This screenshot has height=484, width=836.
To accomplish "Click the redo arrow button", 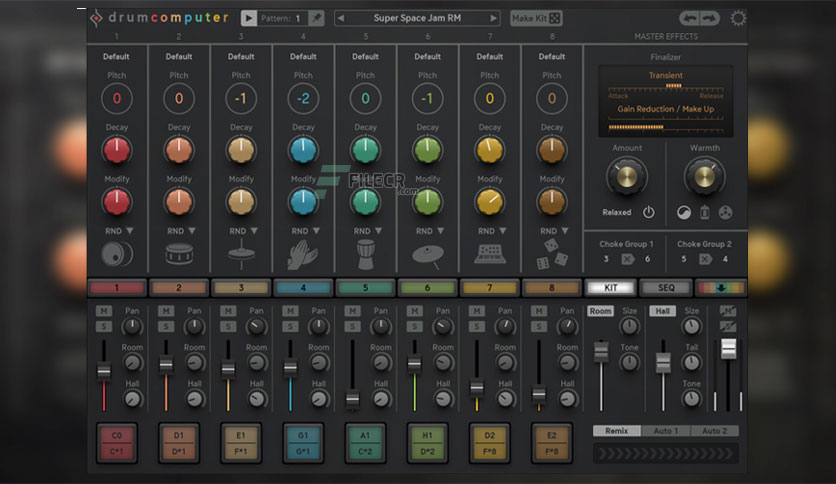I will pos(710,18).
